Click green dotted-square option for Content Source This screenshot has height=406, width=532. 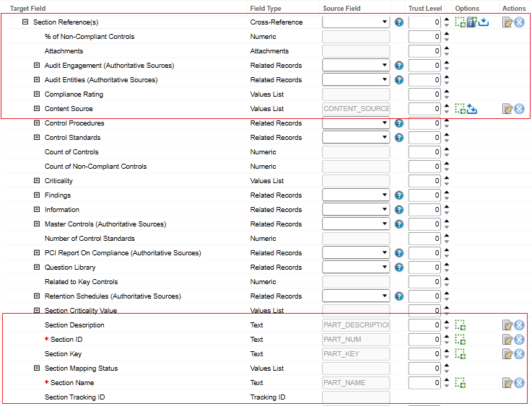460,109
